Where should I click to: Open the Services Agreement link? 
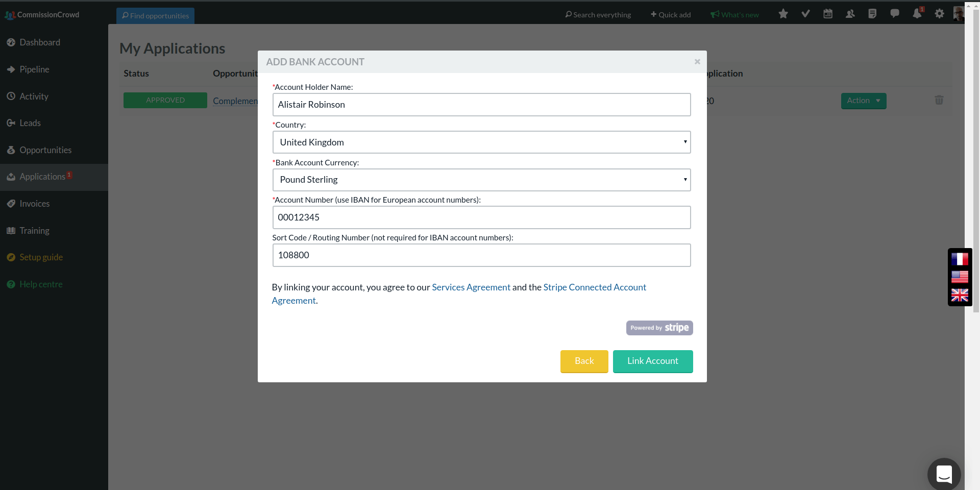pyautogui.click(x=471, y=287)
